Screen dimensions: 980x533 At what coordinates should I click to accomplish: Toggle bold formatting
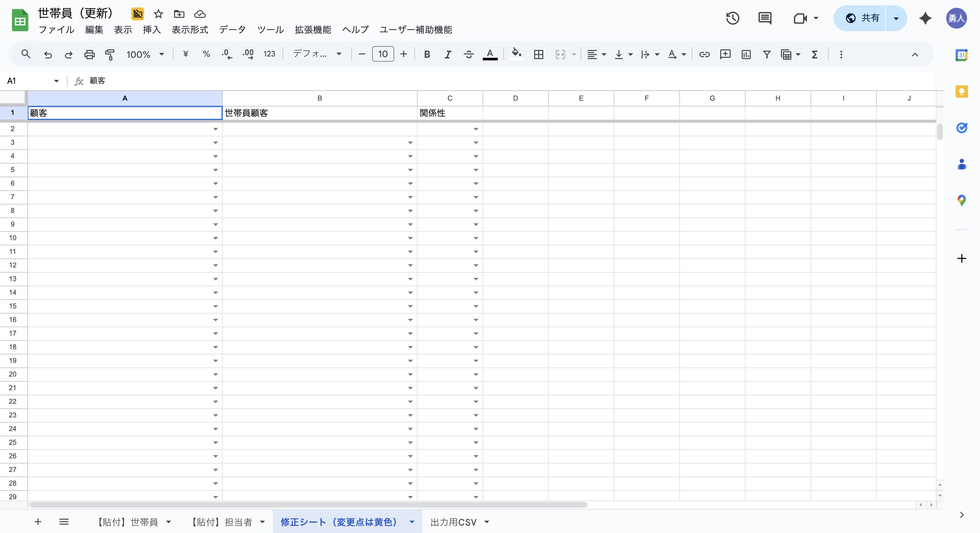point(427,54)
